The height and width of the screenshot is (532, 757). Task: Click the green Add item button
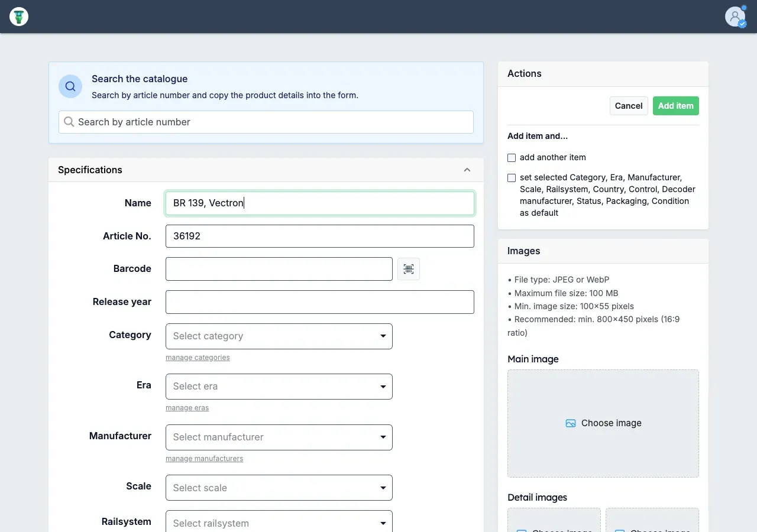click(x=676, y=106)
